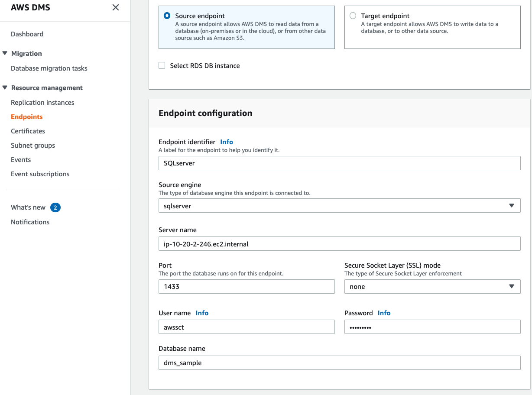
Task: Close the AWS DMS navigation panel
Action: (x=116, y=7)
